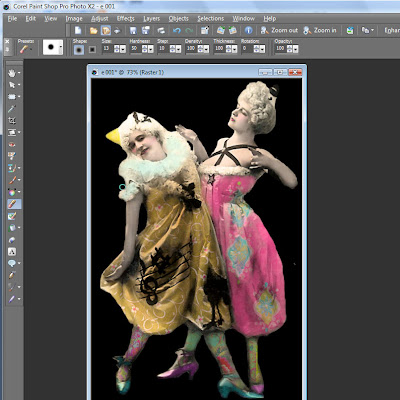Click the Zoom out button
Screen dimensions: 400x400
[280, 30]
